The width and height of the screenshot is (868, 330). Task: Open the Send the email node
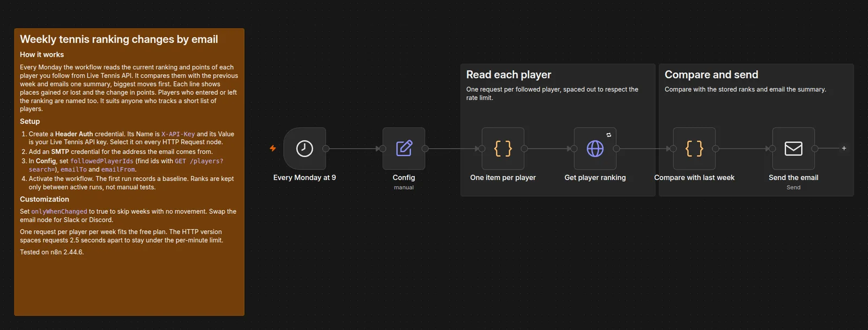794,148
